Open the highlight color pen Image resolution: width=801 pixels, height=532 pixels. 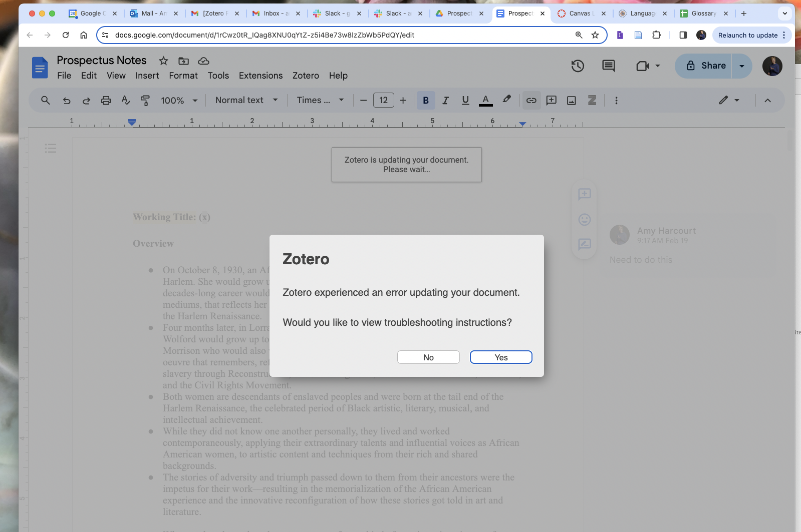(506, 100)
